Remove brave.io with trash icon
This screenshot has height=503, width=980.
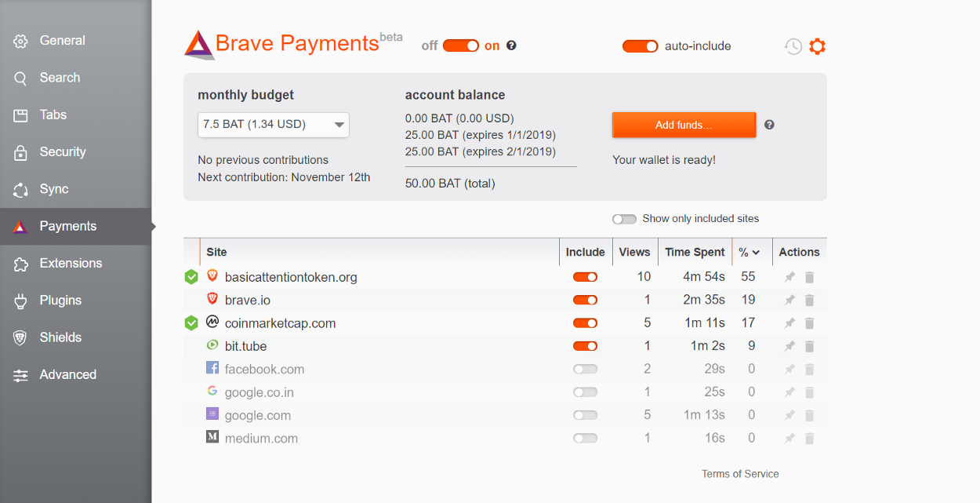tap(809, 300)
